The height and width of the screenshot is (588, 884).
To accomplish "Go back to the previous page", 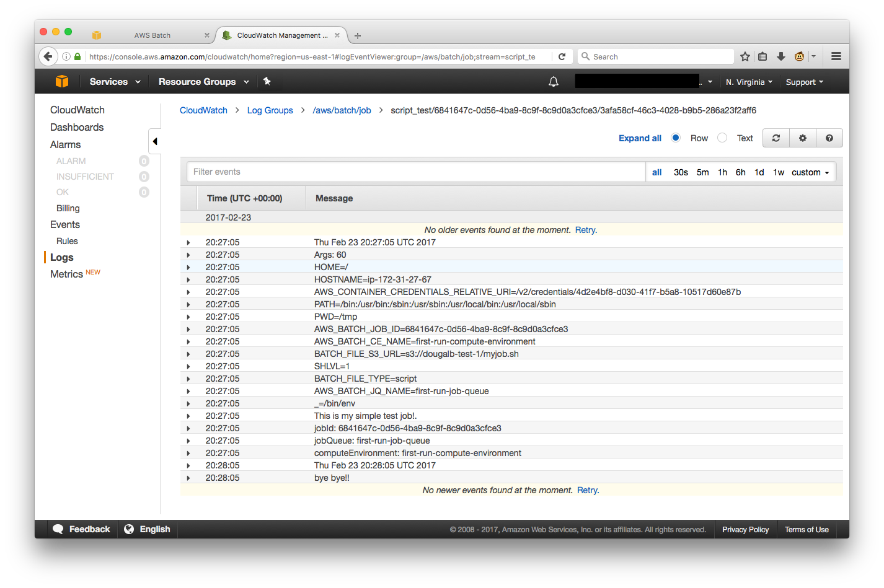I will coord(48,56).
